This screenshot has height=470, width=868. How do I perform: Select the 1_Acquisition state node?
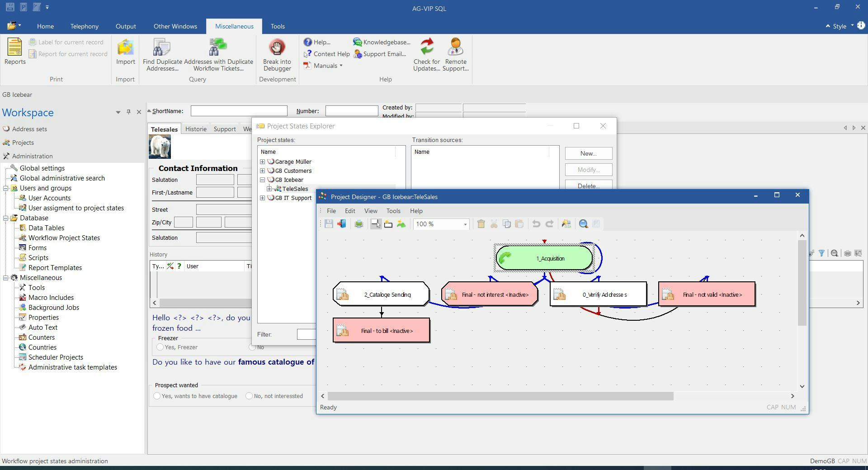(544, 258)
